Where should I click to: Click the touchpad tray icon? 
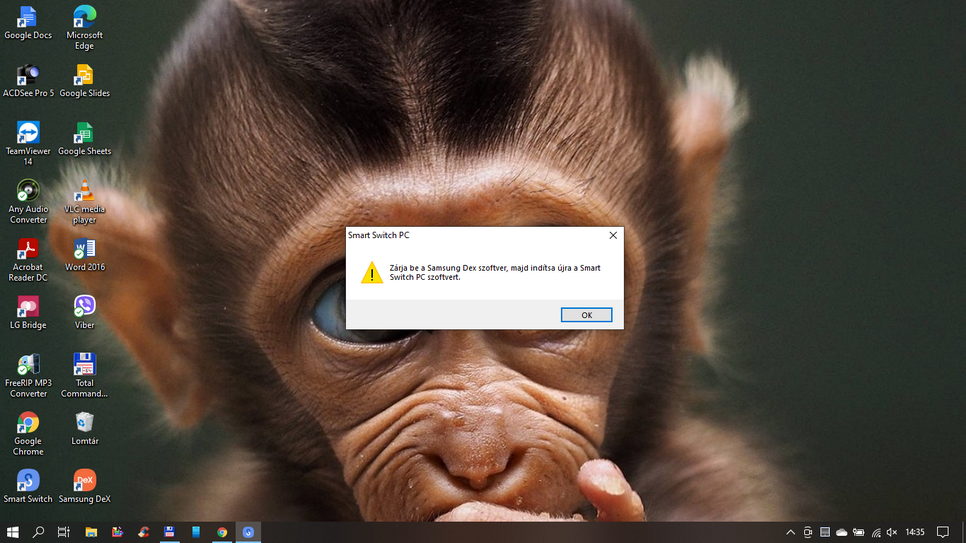pyautogui.click(x=824, y=532)
